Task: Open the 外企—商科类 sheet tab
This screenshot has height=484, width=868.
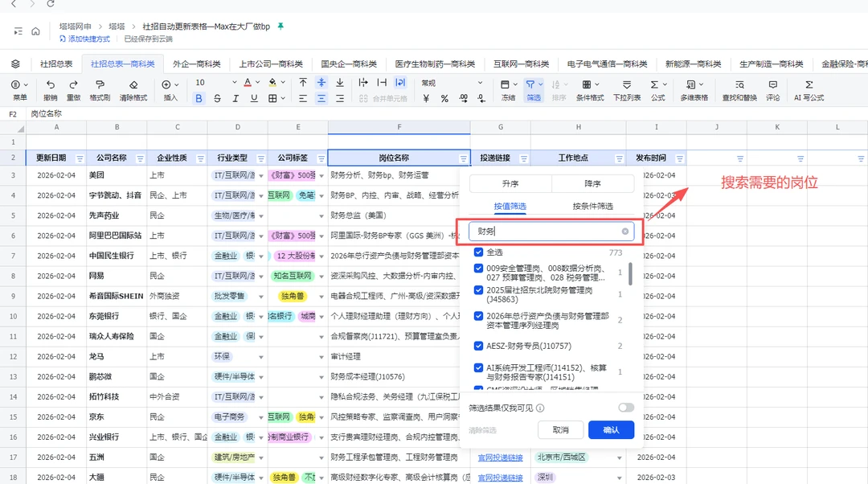Action: point(196,64)
